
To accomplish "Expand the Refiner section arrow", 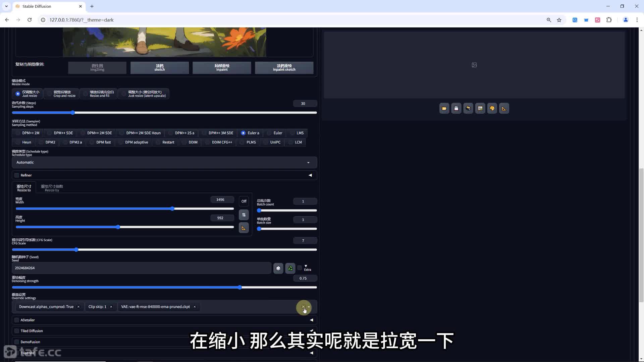I will tap(310, 175).
